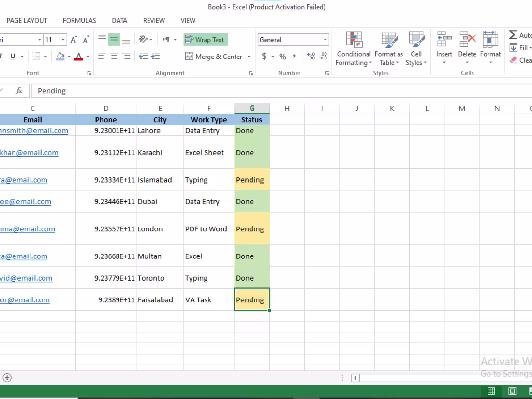
Task: Increase decimal places
Action: pyautogui.click(x=311, y=56)
